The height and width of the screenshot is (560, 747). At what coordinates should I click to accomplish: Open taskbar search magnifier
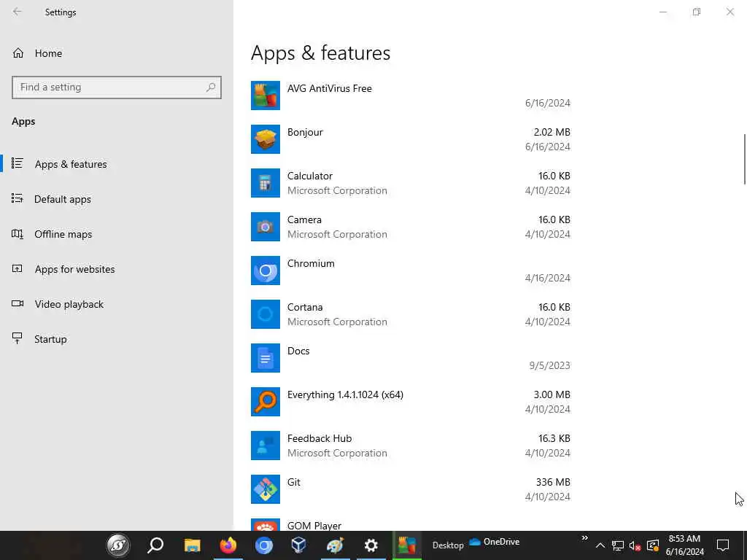(x=155, y=545)
